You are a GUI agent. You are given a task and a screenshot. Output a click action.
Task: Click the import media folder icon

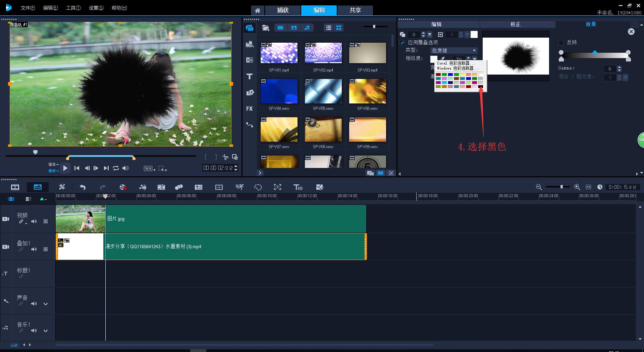click(266, 28)
